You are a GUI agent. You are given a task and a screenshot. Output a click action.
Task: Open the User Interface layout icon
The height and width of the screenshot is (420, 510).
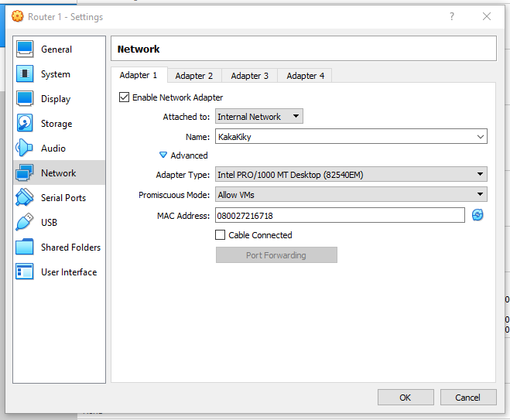[25, 271]
